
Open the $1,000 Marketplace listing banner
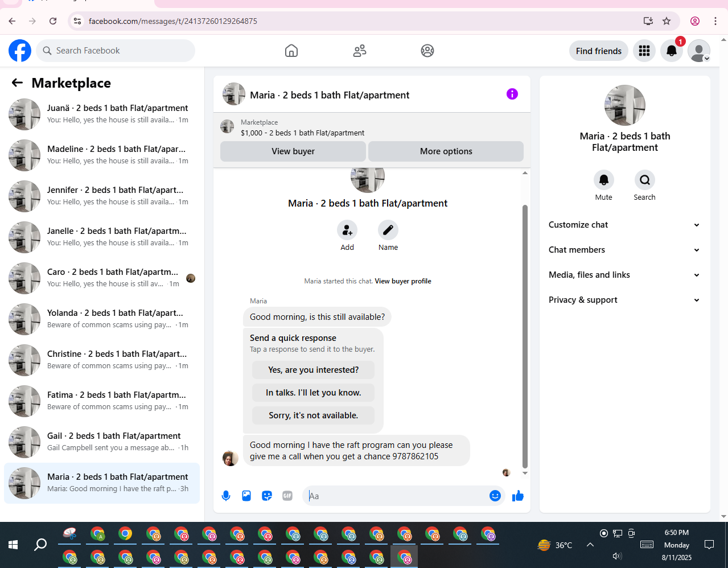(x=372, y=127)
